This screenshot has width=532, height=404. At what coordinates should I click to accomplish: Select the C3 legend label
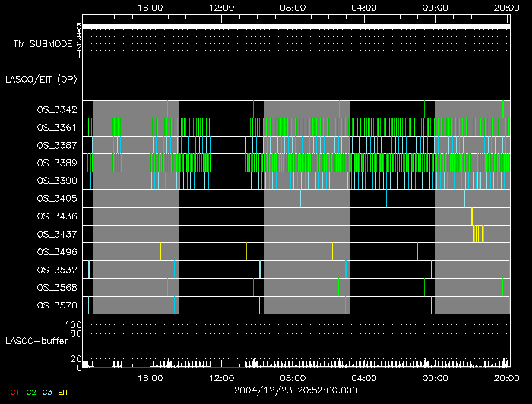(x=47, y=392)
